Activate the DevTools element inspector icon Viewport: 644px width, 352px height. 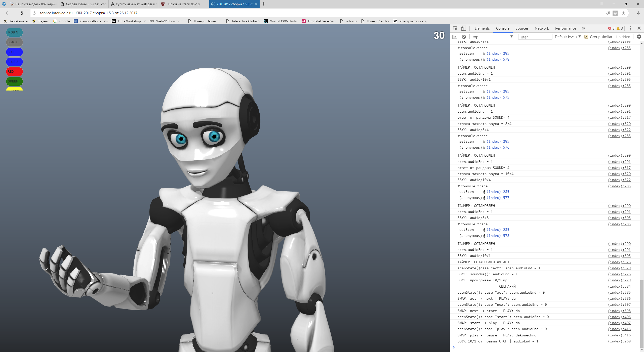pos(455,28)
